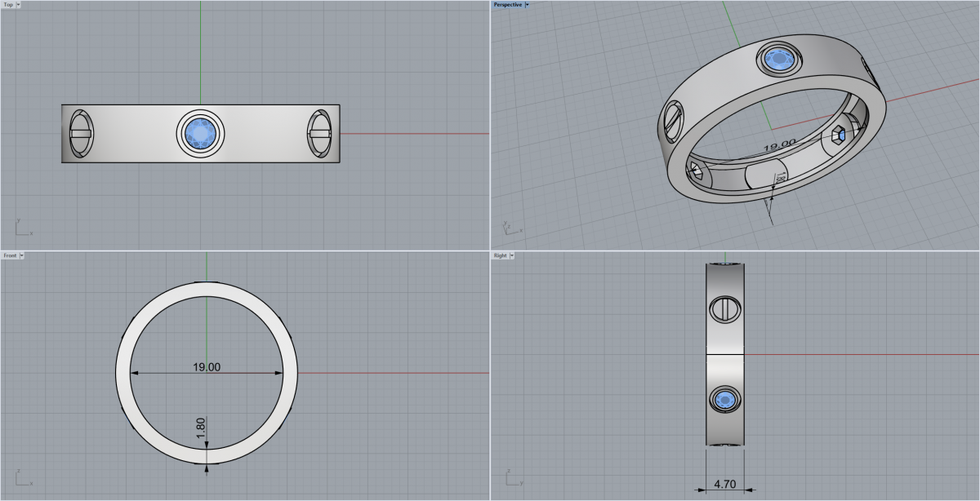The height and width of the screenshot is (501, 980).
Task: Open the Top viewport dropdown arrow
Action: tap(18, 5)
